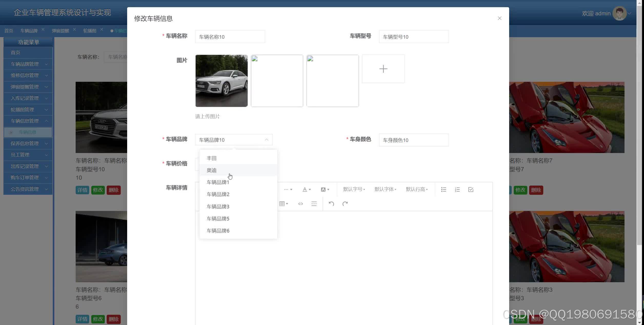
Task: Select 奥迪 from the brand dropdown list
Action: pyautogui.click(x=212, y=170)
